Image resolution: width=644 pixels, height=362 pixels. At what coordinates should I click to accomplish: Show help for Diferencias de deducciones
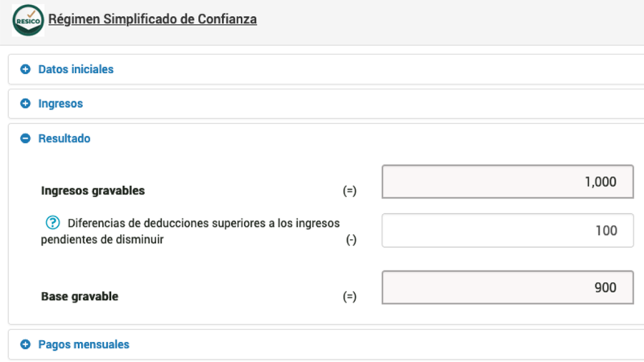point(52,223)
